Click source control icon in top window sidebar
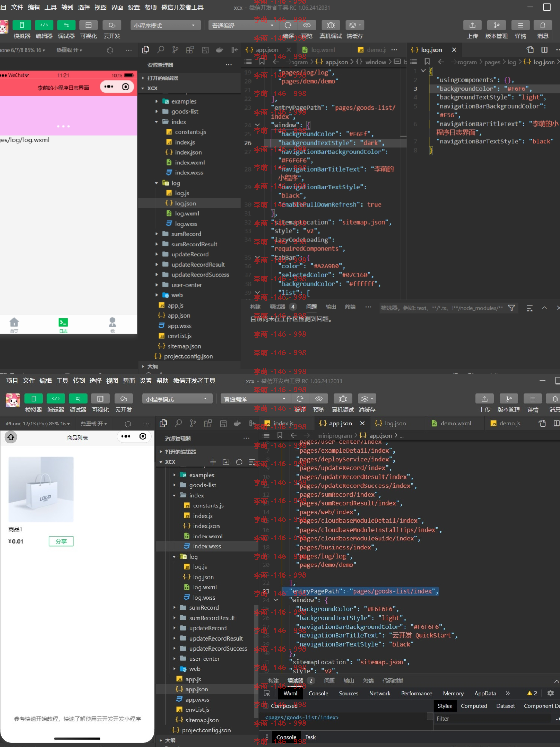This screenshot has width=560, height=747. pos(175,50)
